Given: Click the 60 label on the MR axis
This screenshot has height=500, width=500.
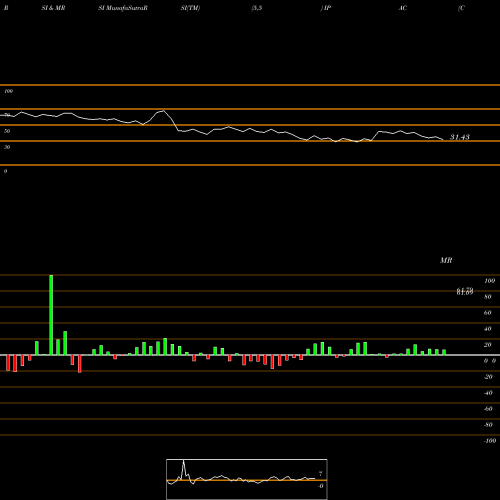Looking at the screenshot, I should 488,313.
